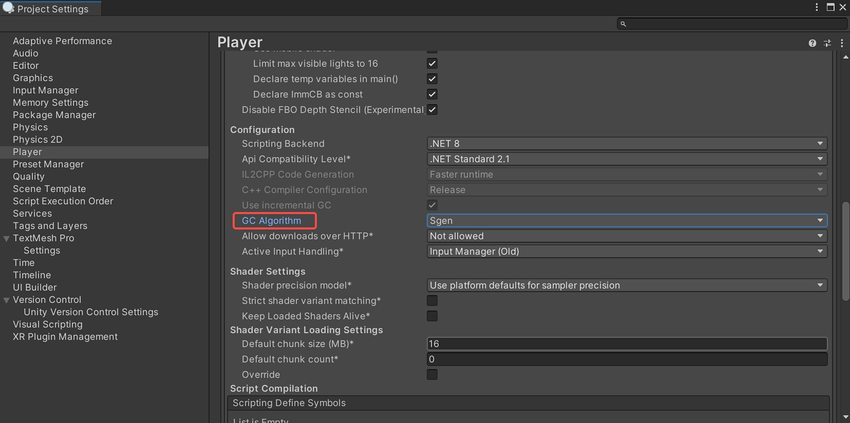Toggle Limit max visible lights to 16
The height and width of the screenshot is (423, 850).
point(432,63)
